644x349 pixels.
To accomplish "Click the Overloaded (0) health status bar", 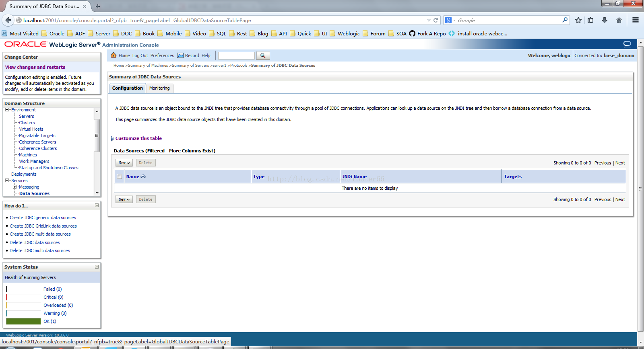I will click(x=23, y=305).
